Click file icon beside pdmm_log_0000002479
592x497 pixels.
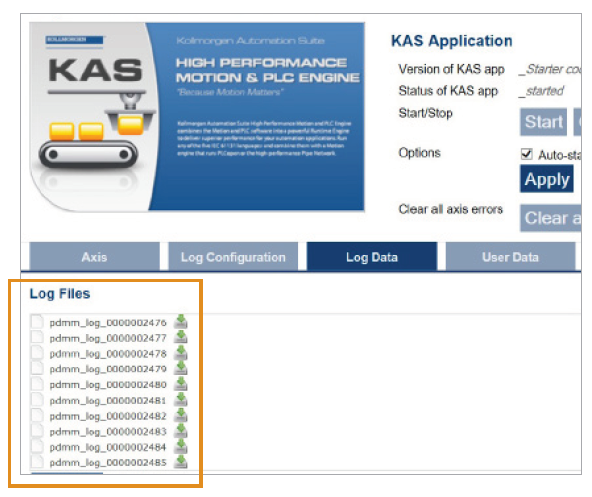37,368
